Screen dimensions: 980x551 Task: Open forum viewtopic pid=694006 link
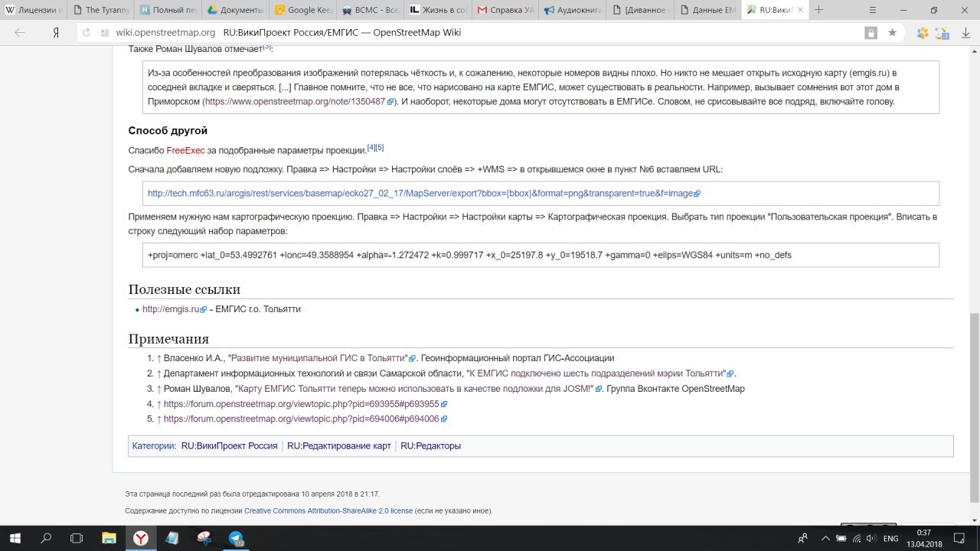[305, 419]
